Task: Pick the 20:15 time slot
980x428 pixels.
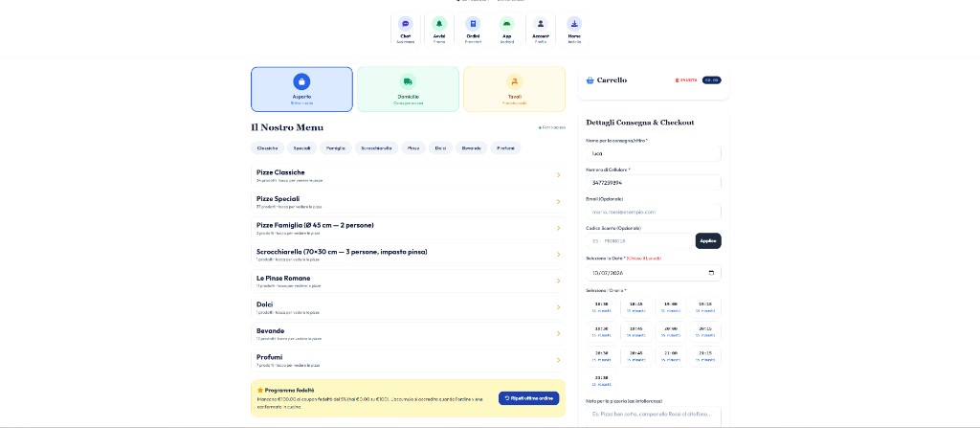Action: click(x=705, y=331)
